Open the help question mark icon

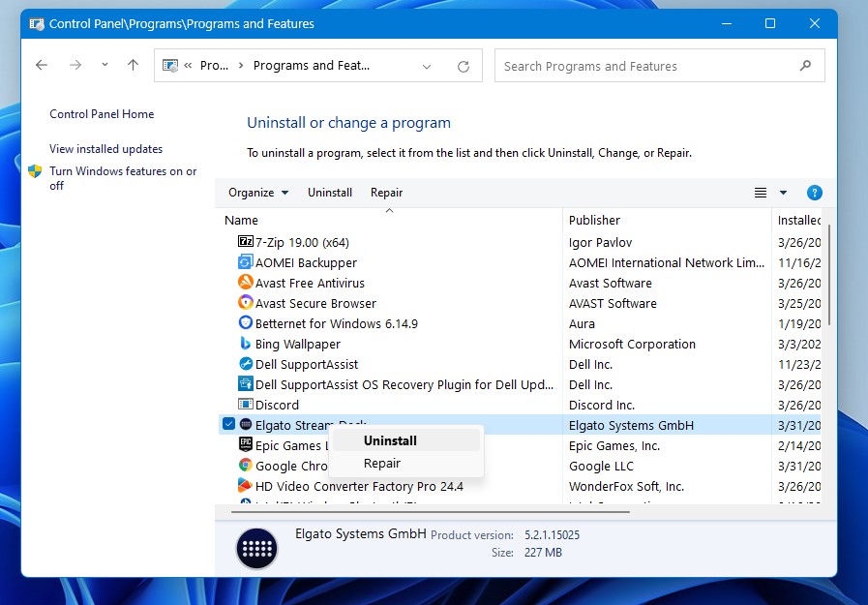(815, 193)
